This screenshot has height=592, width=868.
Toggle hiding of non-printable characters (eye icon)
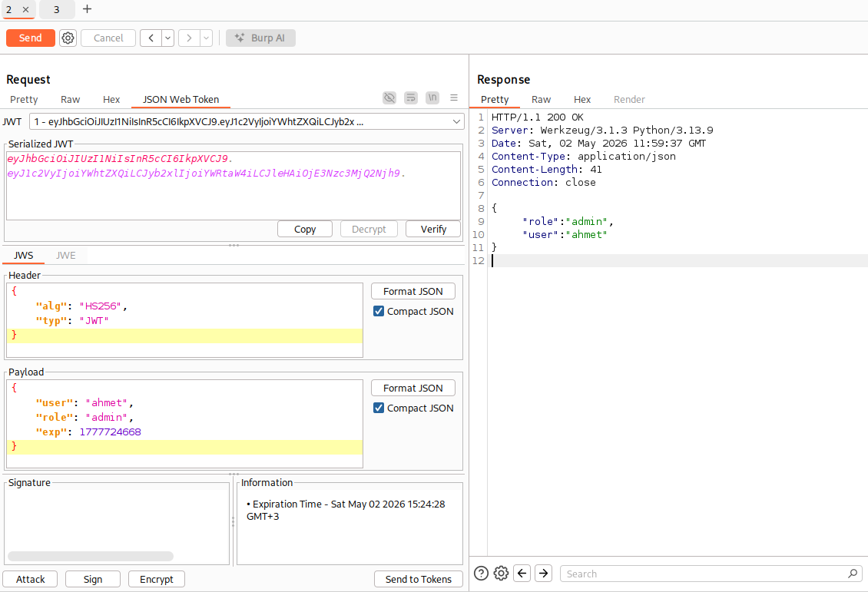click(389, 98)
